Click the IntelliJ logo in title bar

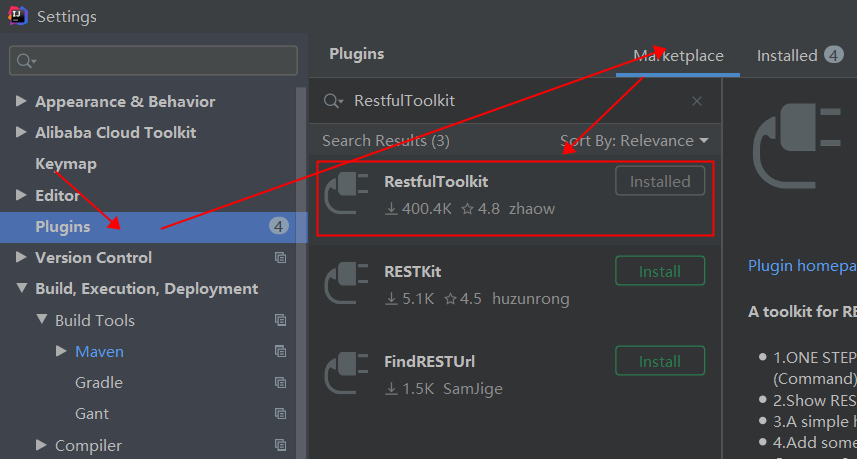(17, 16)
